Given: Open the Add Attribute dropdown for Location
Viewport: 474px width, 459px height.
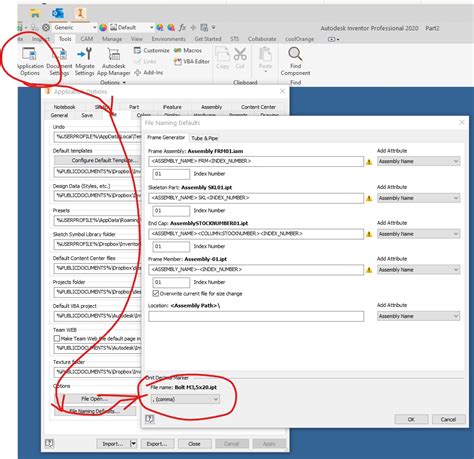Looking at the screenshot, I should [x=418, y=316].
